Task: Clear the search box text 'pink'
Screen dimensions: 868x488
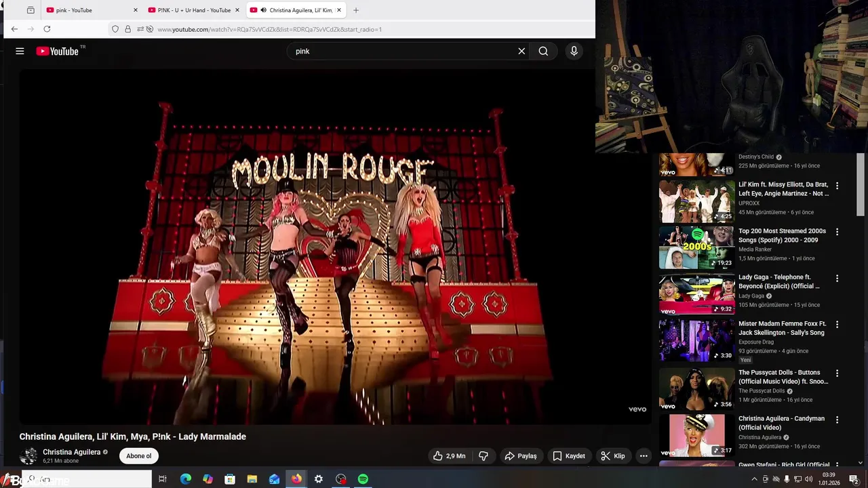Action: [x=521, y=51]
